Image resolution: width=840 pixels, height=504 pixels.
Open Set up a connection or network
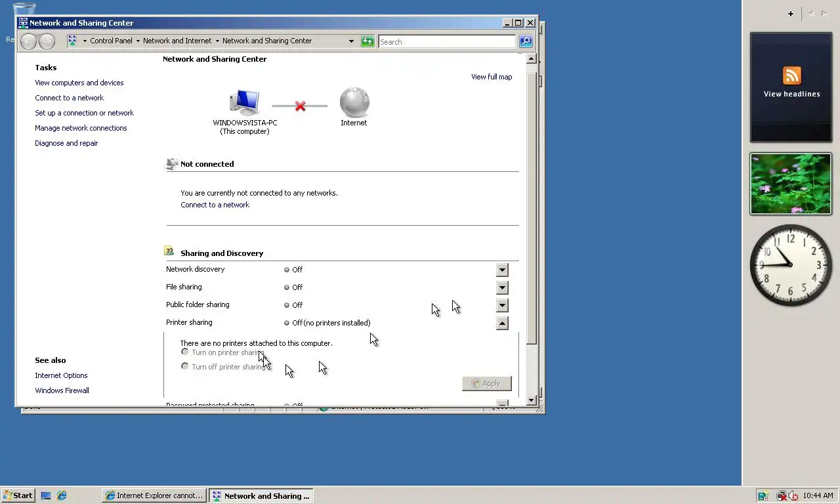(84, 113)
